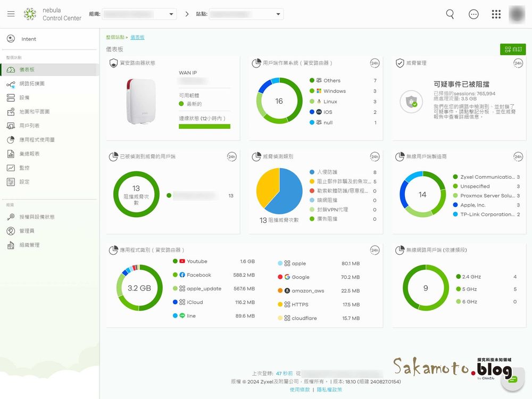
Task: Click the more options ellipsis icon
Action: coord(473,14)
